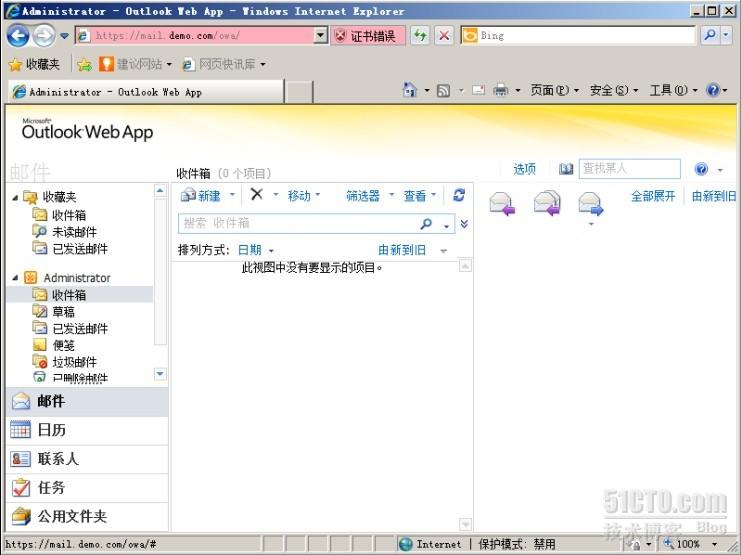Select 未读邮件 folder
The width and height of the screenshot is (741, 555).
point(74,232)
